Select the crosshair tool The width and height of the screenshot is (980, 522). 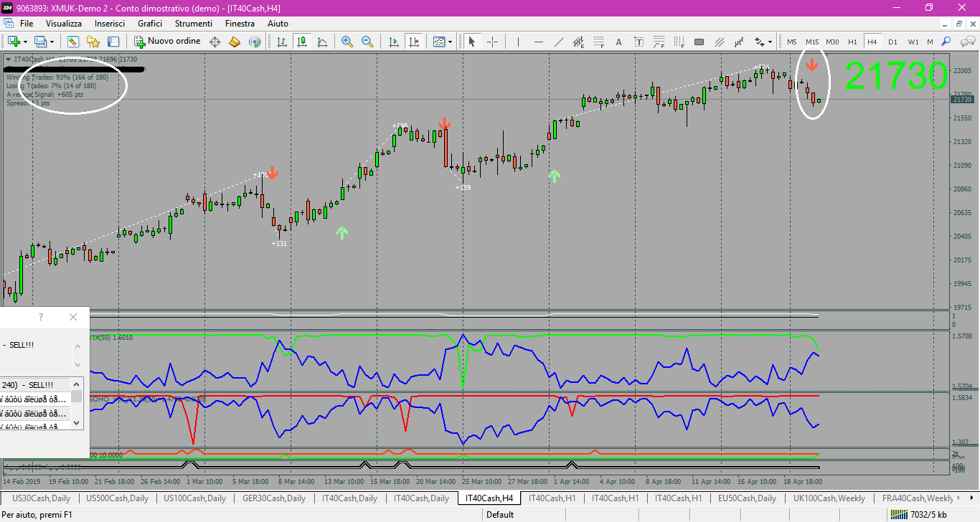(x=492, y=42)
